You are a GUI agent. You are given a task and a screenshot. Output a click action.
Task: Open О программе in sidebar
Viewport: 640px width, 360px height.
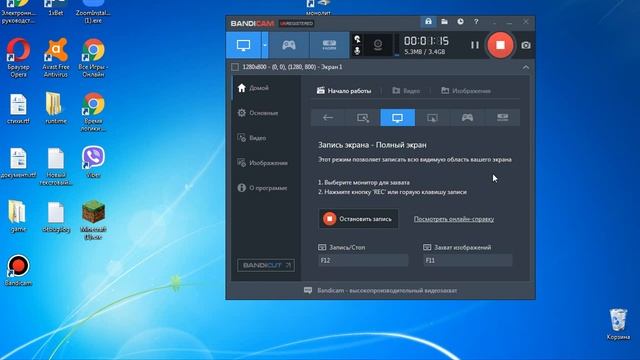262,188
